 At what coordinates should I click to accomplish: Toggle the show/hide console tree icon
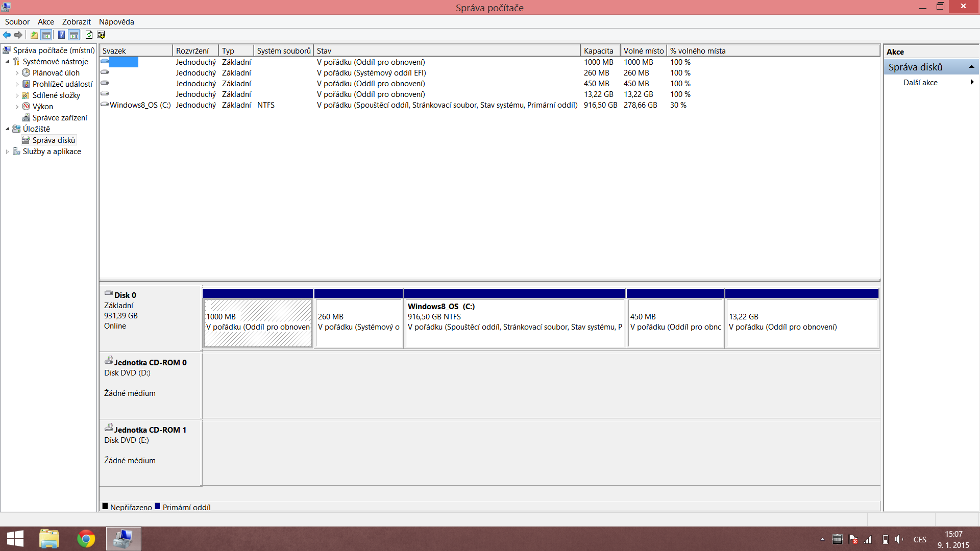(x=46, y=35)
